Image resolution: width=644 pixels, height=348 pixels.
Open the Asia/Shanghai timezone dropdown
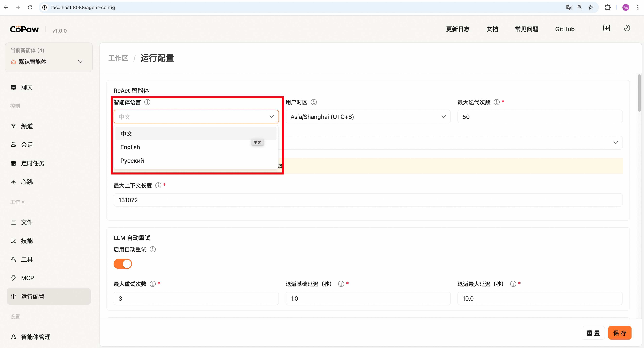(x=368, y=117)
